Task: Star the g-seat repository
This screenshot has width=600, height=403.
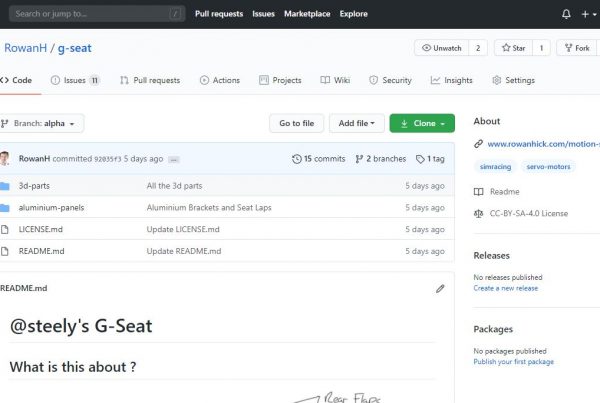Action: pos(513,48)
